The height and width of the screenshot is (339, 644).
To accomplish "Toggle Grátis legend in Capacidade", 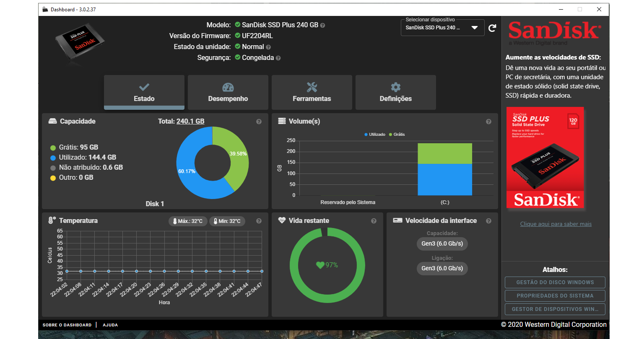I will pyautogui.click(x=74, y=148).
